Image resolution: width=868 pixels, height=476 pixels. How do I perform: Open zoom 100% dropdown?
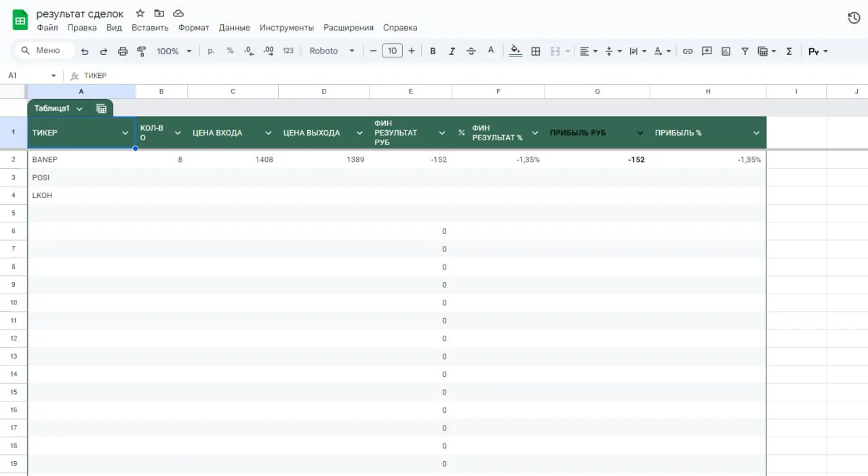pos(174,51)
